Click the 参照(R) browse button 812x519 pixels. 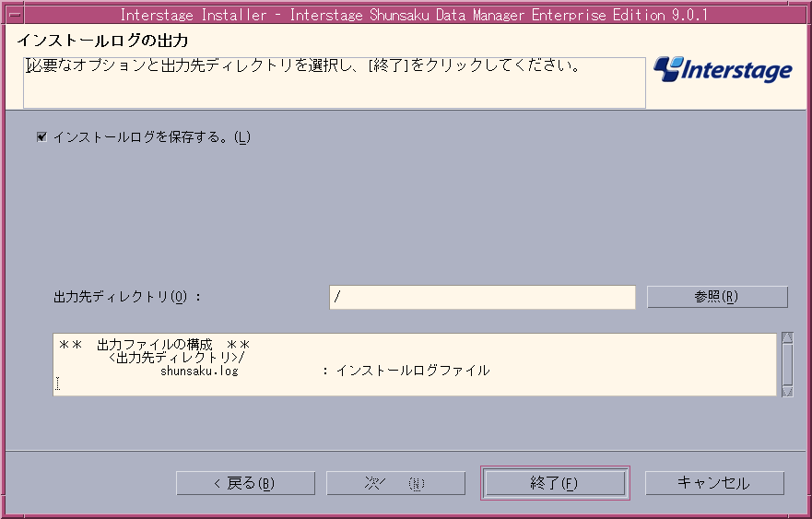[717, 297]
